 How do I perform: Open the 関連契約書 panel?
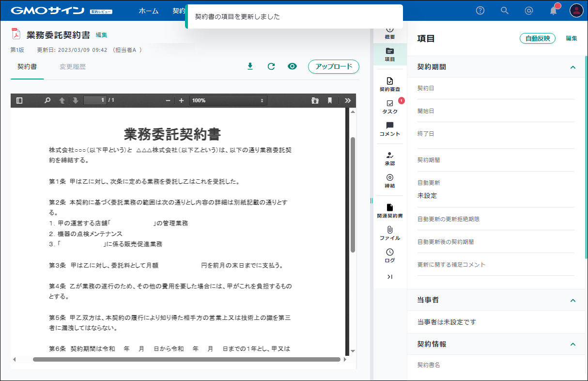(x=390, y=211)
